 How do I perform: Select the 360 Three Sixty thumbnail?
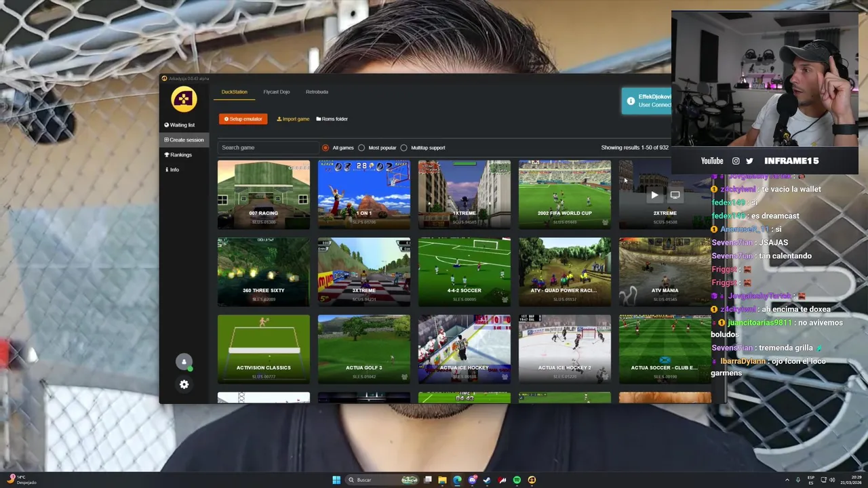coord(264,272)
